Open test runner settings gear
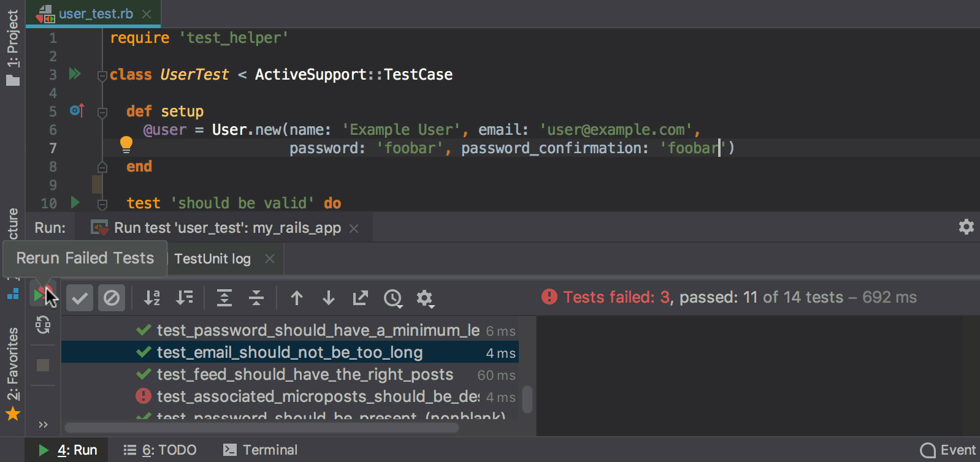This screenshot has width=980, height=462. pyautogui.click(x=425, y=298)
